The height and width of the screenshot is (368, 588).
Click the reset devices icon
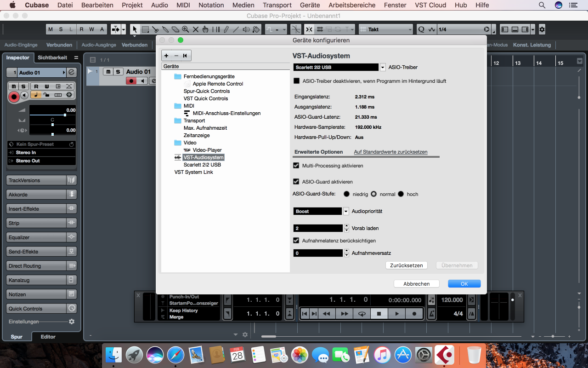[x=185, y=56]
